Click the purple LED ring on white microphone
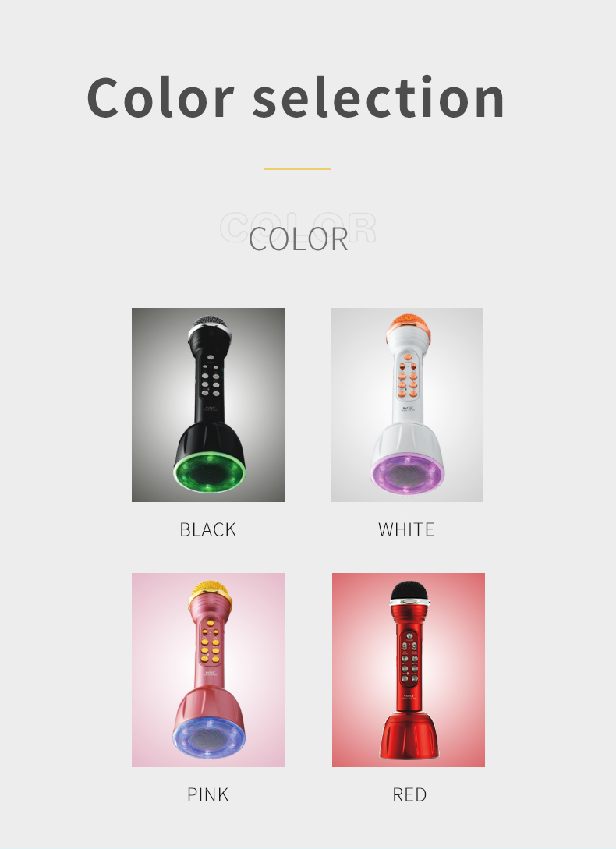The height and width of the screenshot is (849, 616). pyautogui.click(x=407, y=473)
